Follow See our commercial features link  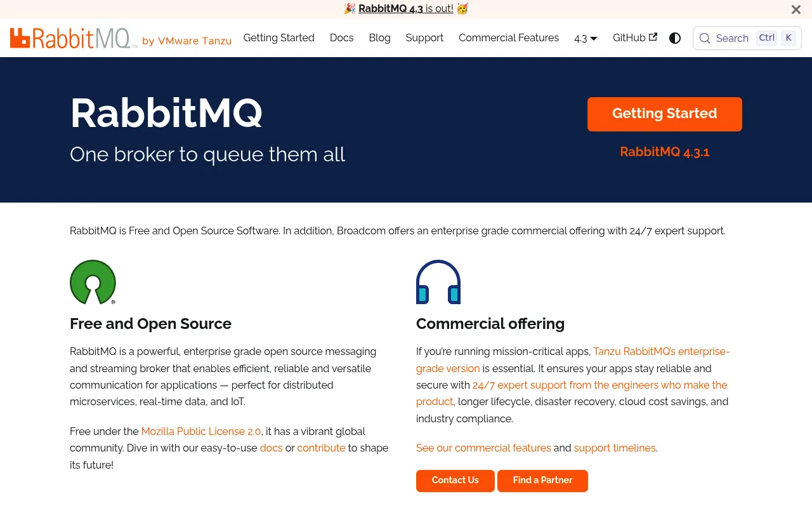click(x=483, y=448)
